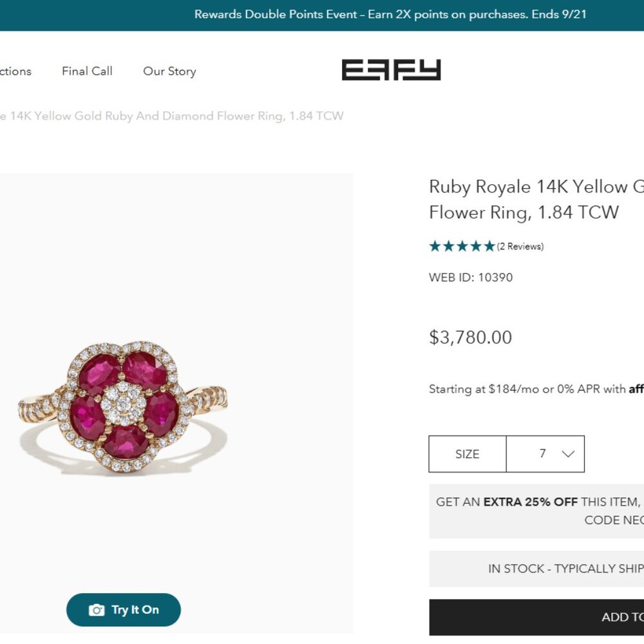Viewport: 644px width, 644px height.
Task: Change the selected ring size from 7
Action: pyautogui.click(x=545, y=453)
